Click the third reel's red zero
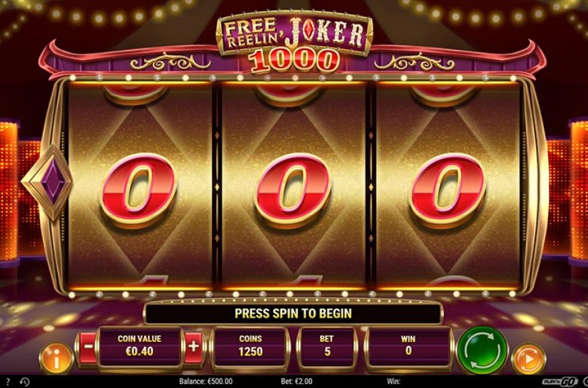The width and height of the screenshot is (588, 388). point(447,191)
